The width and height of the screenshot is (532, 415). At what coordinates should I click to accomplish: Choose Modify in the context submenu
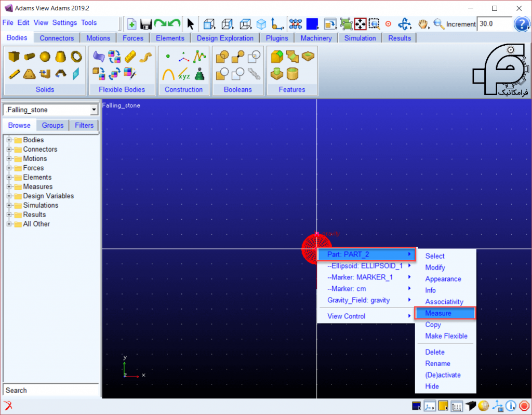pos(435,267)
